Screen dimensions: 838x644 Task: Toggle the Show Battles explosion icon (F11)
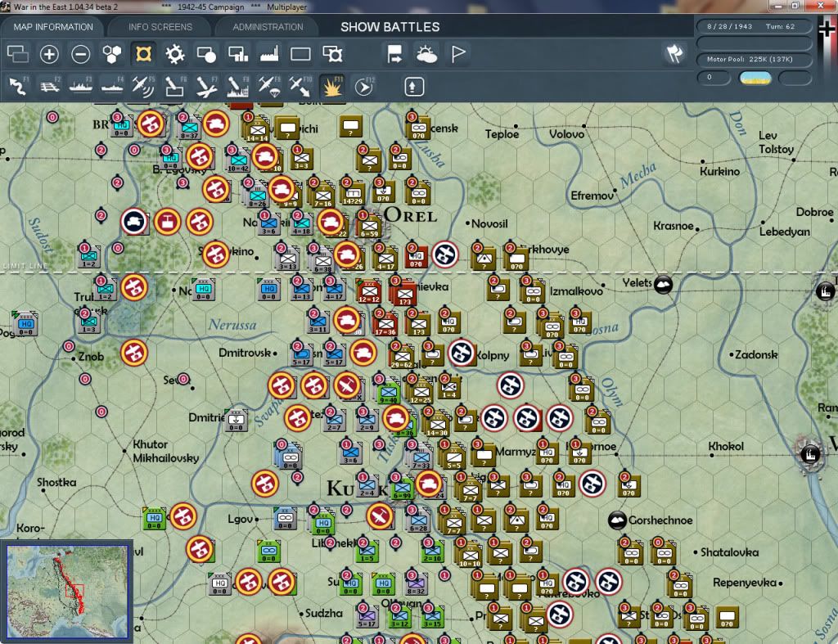click(x=332, y=87)
